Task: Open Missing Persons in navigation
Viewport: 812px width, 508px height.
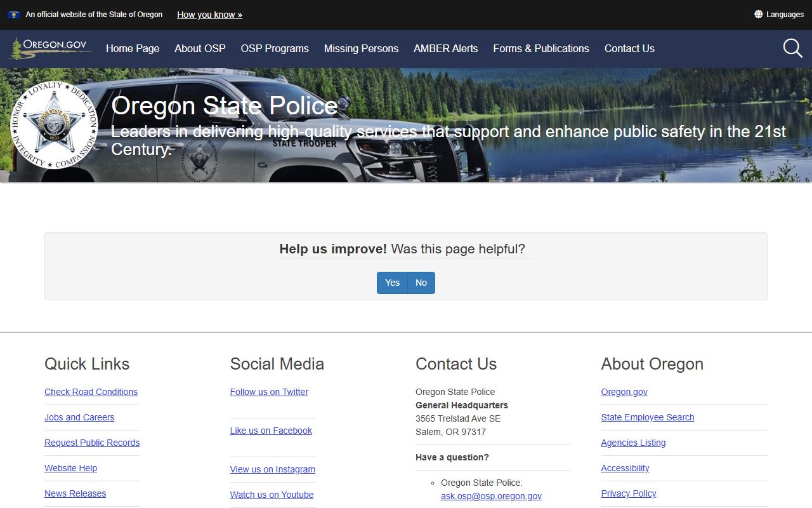Action: click(x=361, y=48)
